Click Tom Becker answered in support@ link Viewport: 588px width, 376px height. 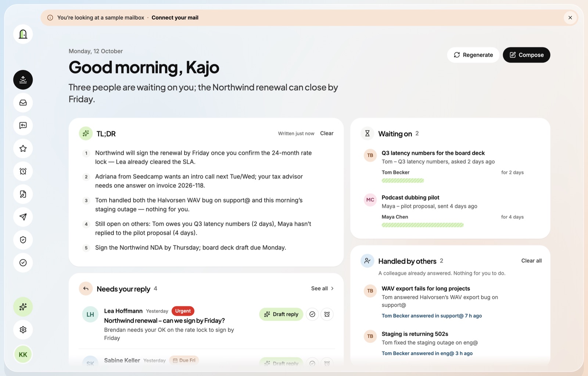[431, 316]
